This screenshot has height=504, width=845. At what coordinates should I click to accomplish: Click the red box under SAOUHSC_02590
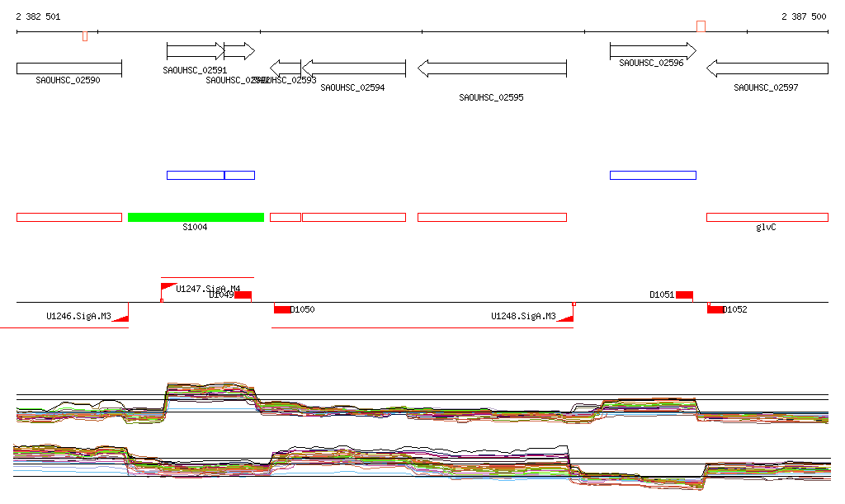[69, 218]
